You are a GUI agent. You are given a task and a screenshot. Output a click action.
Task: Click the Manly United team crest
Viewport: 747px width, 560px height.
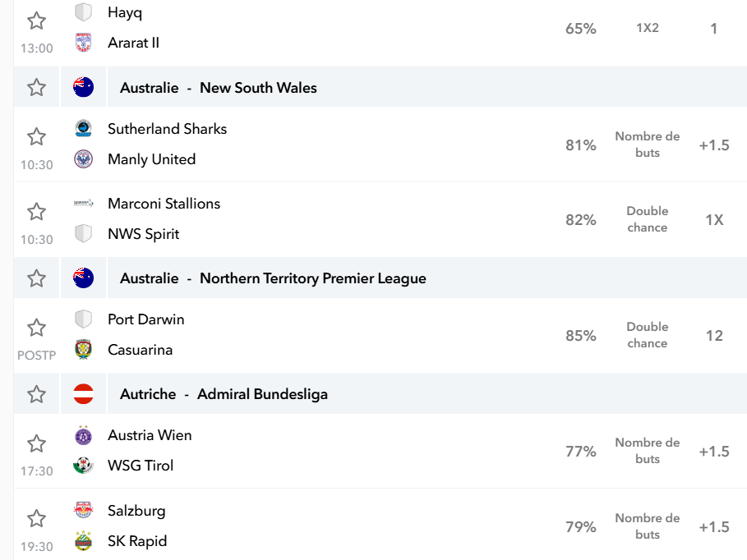point(83,159)
